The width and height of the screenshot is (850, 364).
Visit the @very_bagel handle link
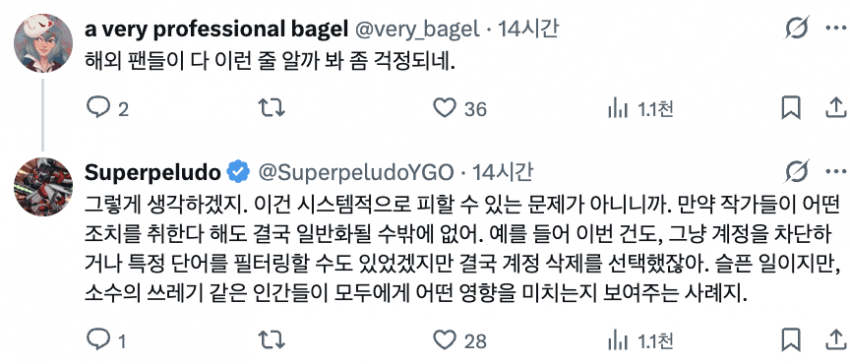pyautogui.click(x=417, y=29)
